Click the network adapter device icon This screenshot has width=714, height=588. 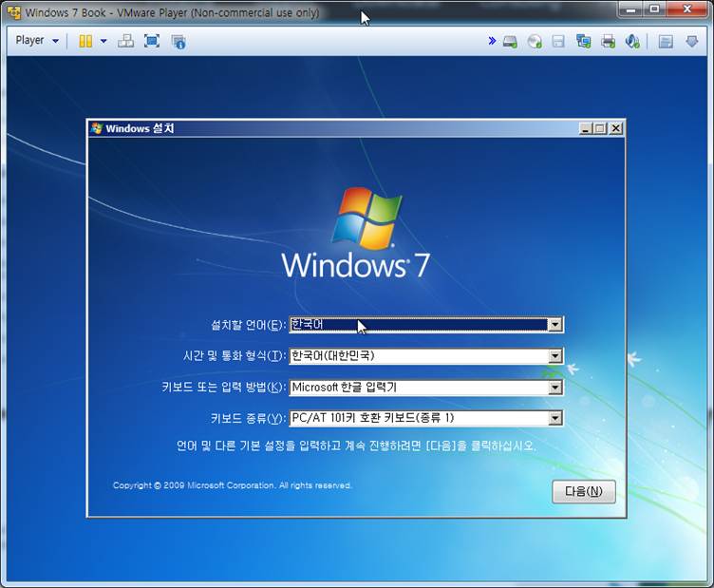click(583, 42)
